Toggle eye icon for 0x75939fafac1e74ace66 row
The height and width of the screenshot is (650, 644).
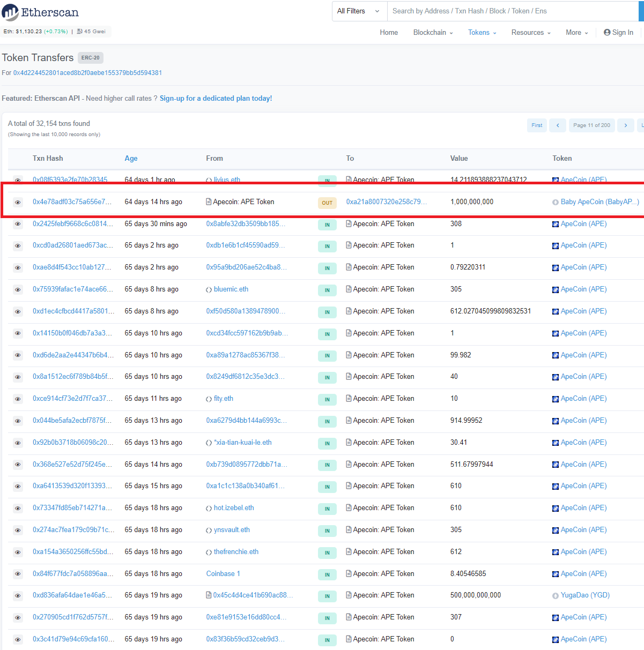click(18, 290)
